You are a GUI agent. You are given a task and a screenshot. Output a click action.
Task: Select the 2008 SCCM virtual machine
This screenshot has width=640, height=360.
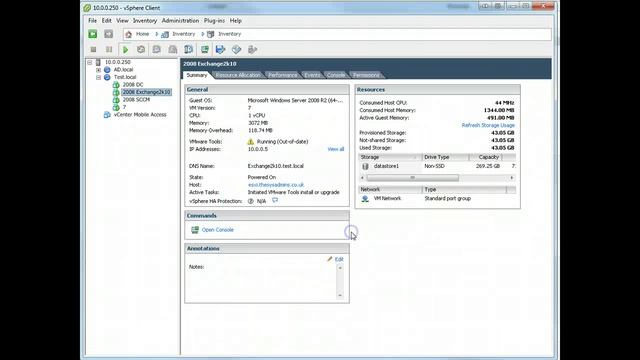click(x=136, y=100)
